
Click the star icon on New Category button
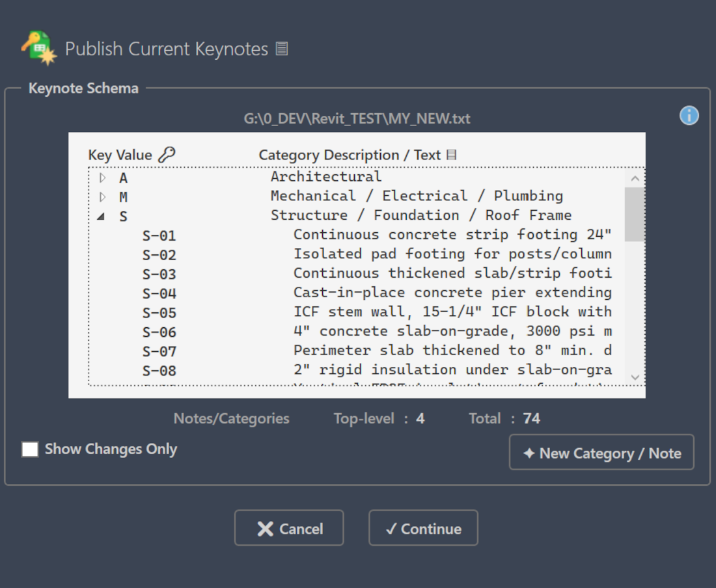pyautogui.click(x=529, y=453)
